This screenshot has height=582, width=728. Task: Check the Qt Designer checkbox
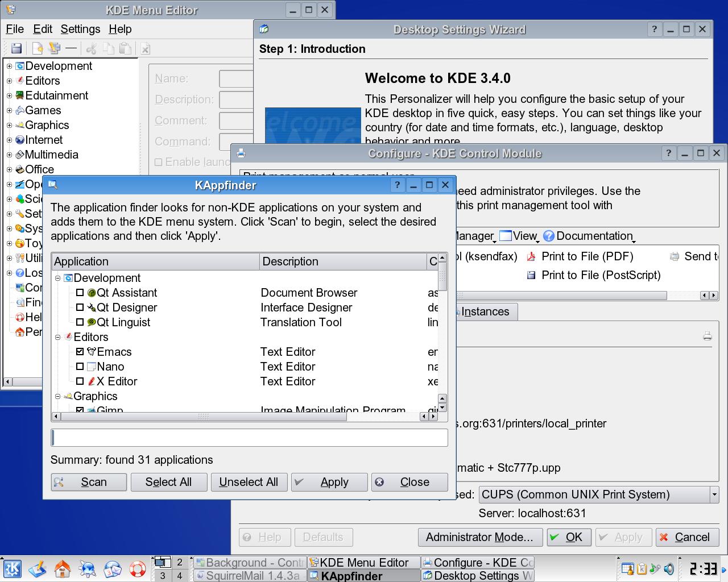pyautogui.click(x=80, y=307)
